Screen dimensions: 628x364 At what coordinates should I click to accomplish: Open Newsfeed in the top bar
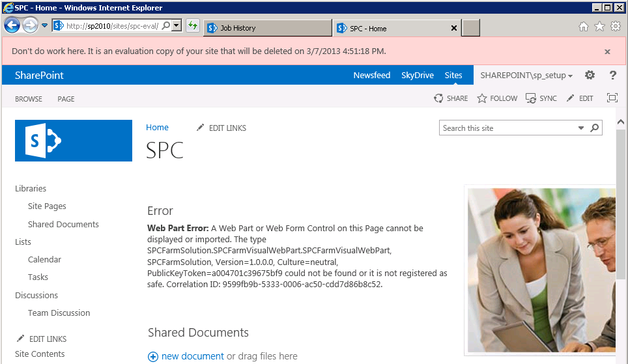pyautogui.click(x=372, y=76)
